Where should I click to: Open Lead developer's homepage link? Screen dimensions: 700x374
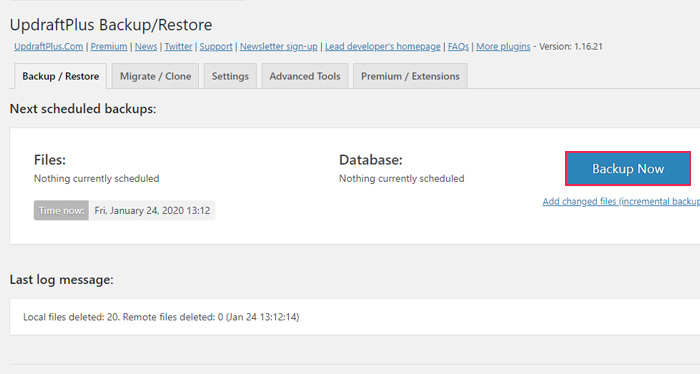[383, 46]
